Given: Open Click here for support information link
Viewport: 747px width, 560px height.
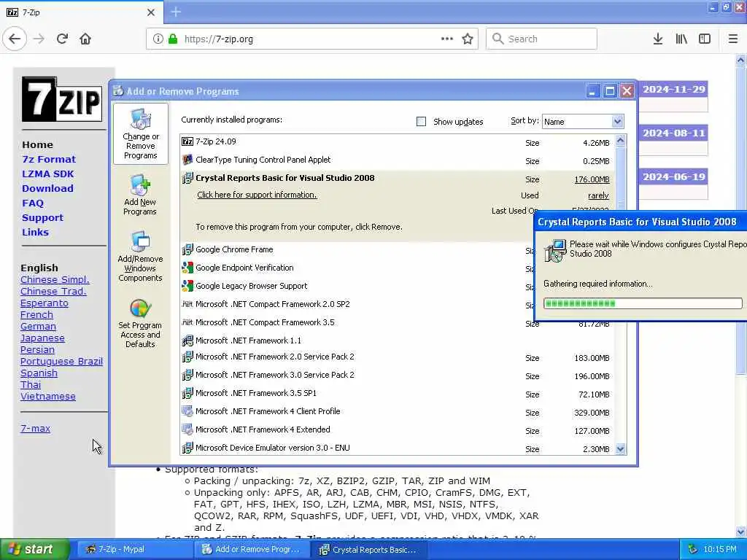Looking at the screenshot, I should coord(257,195).
